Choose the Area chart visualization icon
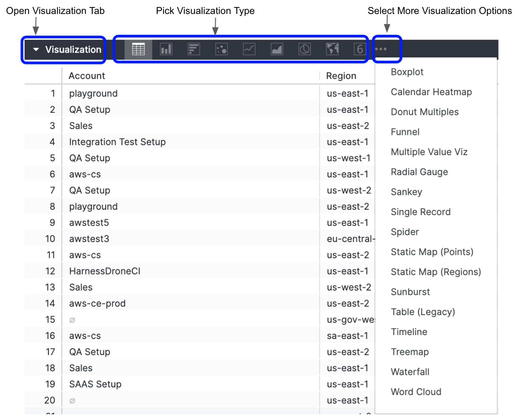The height and width of the screenshot is (420, 521). click(x=277, y=49)
